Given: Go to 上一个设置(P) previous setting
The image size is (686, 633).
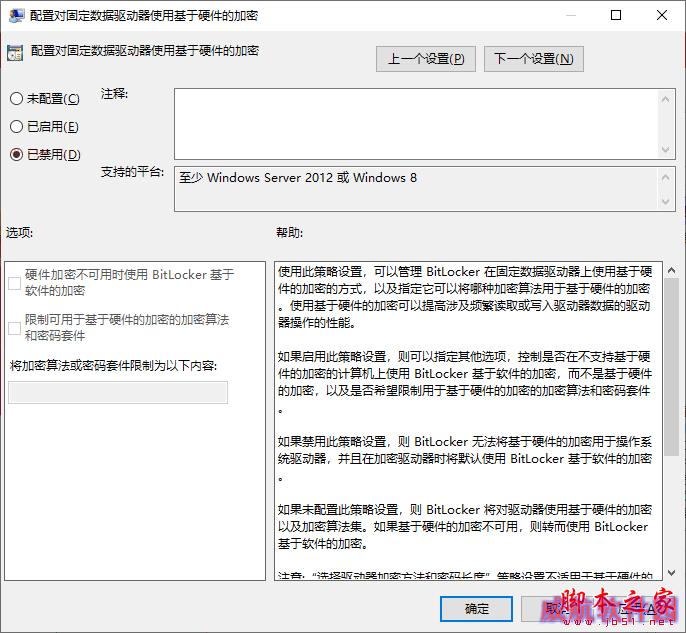Looking at the screenshot, I should (x=426, y=59).
